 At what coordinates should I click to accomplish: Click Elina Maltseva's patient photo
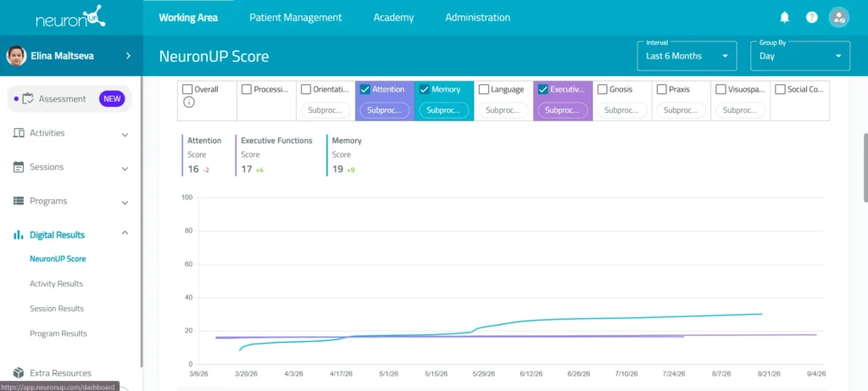pos(17,55)
